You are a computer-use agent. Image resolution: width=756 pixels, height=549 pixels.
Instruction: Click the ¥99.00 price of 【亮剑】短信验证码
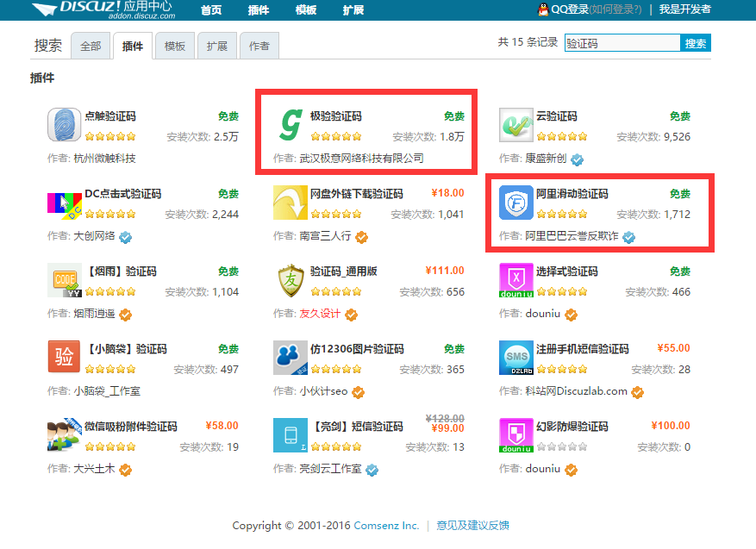coord(447,428)
